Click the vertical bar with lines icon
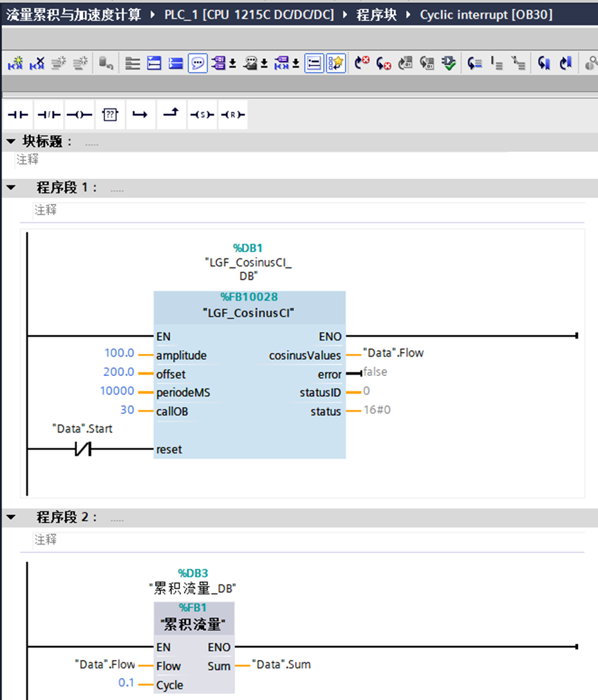 pos(496,64)
